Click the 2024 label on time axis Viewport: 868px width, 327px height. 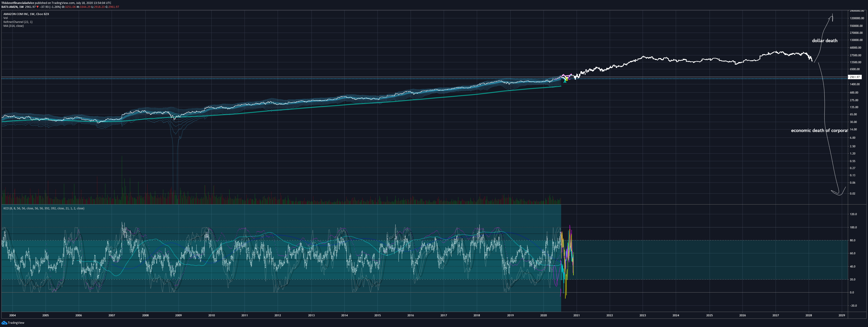point(676,316)
